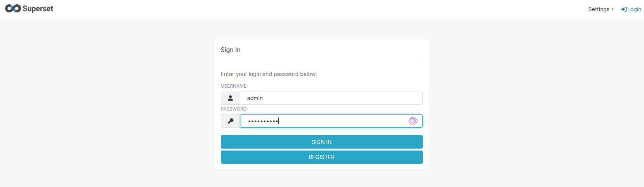The width and height of the screenshot is (644, 187).
Task: Click the word admin in username field
Action: pos(255,98)
